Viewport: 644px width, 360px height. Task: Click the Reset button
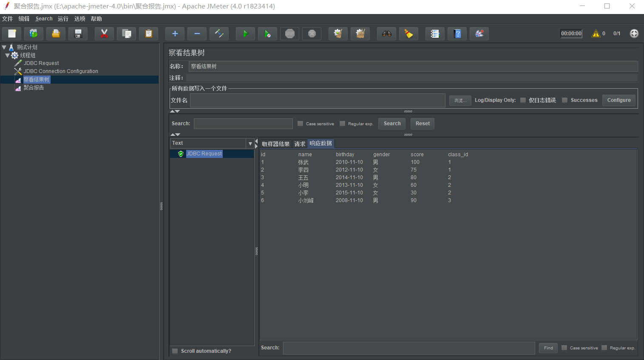[x=423, y=124]
